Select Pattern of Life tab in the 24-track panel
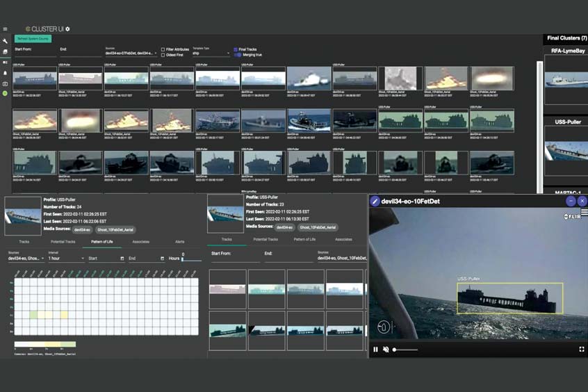The height and width of the screenshot is (392, 588). (x=102, y=242)
